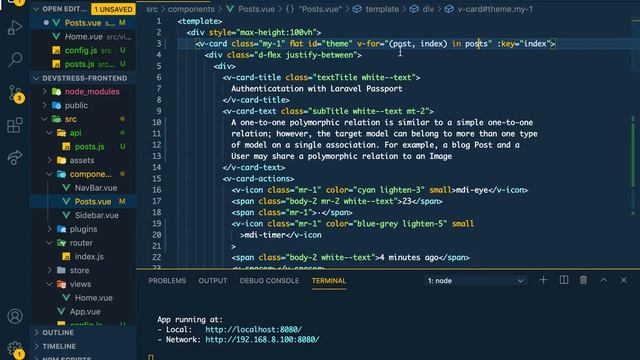This screenshot has height=360, width=640.
Task: Collapse the DEVSTRESS-FRONTEND section
Action: click(x=83, y=78)
